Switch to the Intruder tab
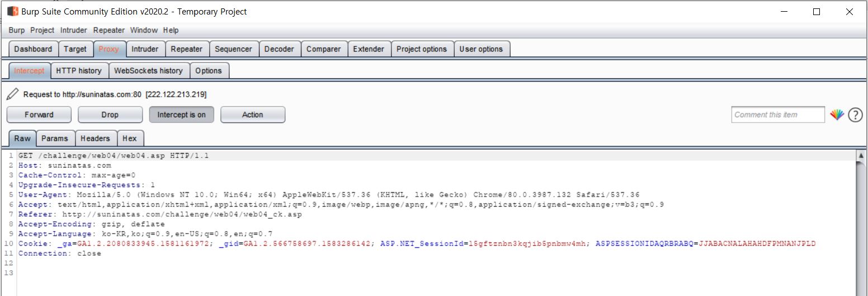 (x=145, y=49)
